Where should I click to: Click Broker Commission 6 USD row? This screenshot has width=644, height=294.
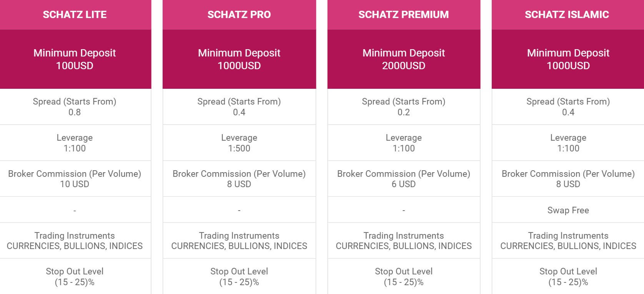point(404,179)
